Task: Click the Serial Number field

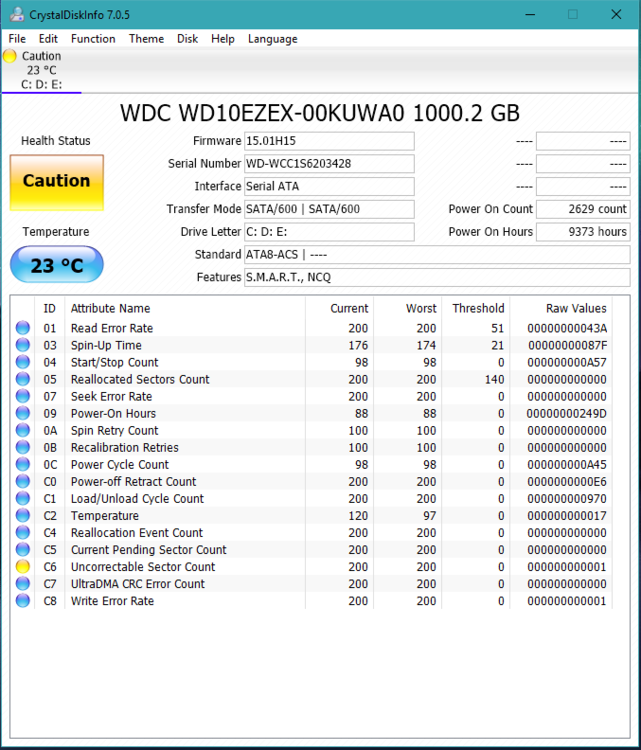Action: coord(329,164)
